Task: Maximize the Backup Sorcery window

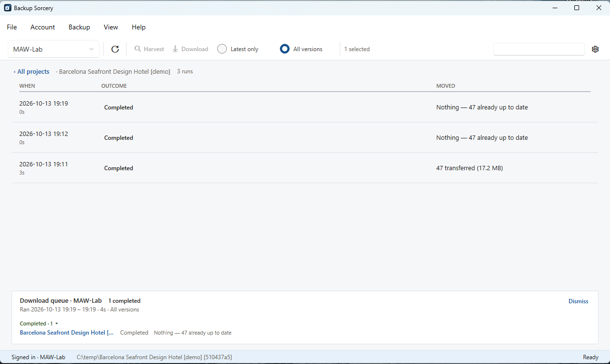Action: [577, 8]
